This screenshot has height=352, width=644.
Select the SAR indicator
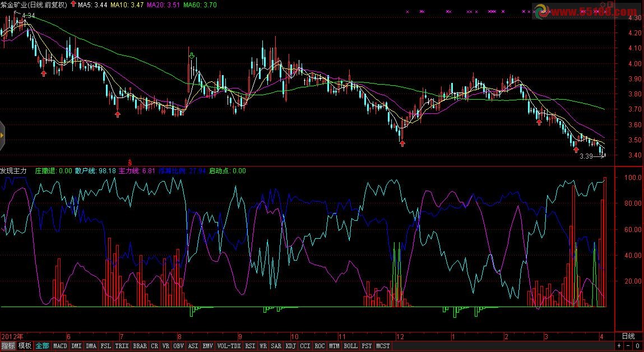276,346
